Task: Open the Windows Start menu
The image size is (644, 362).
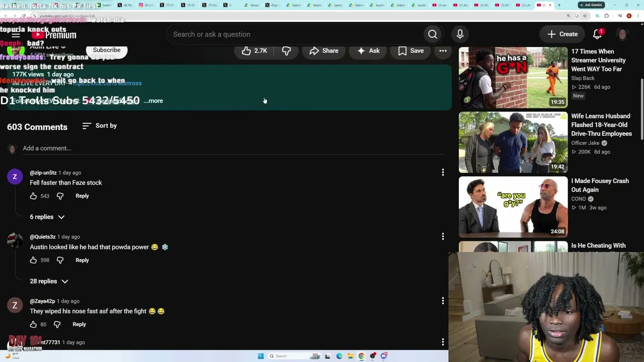Action: pos(261,356)
